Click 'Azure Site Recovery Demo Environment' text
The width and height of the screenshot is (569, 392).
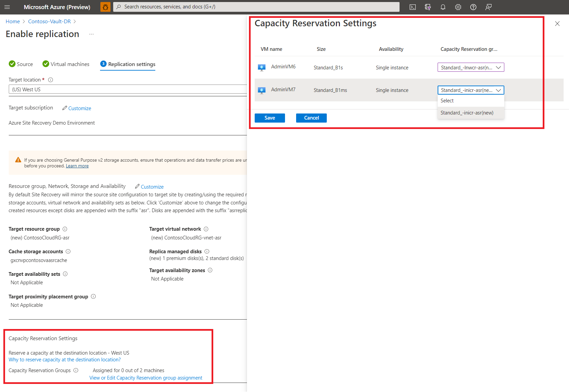(x=52, y=123)
